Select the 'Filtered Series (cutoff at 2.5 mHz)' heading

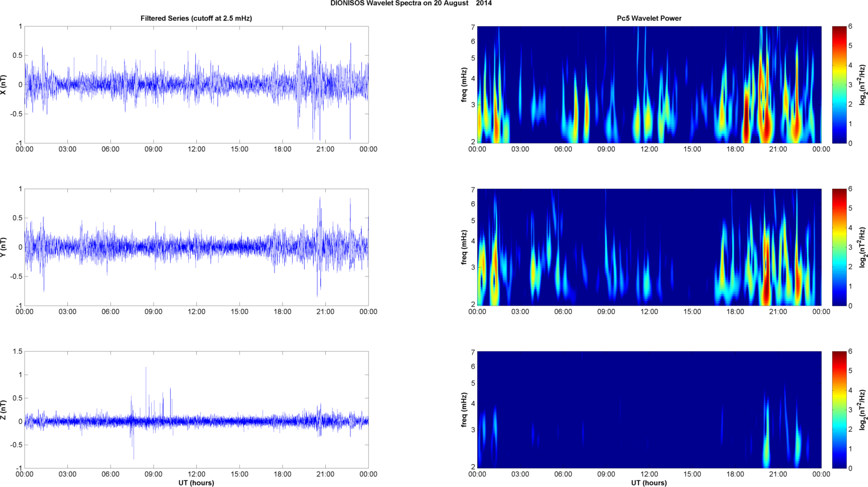coord(196,18)
